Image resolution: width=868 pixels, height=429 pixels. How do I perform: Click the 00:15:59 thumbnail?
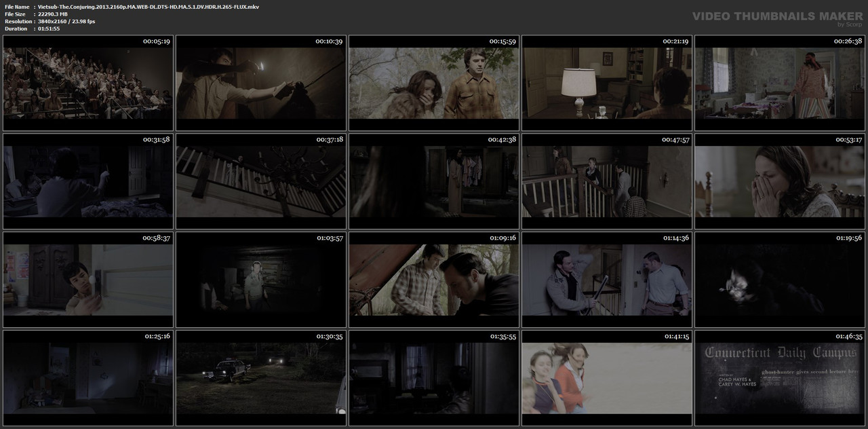tap(434, 83)
